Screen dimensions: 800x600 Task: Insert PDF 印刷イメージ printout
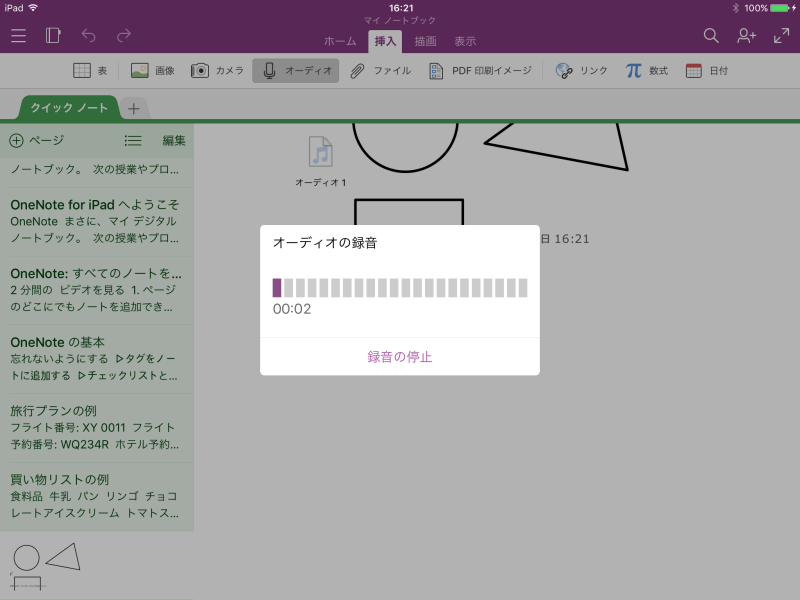[x=480, y=70]
